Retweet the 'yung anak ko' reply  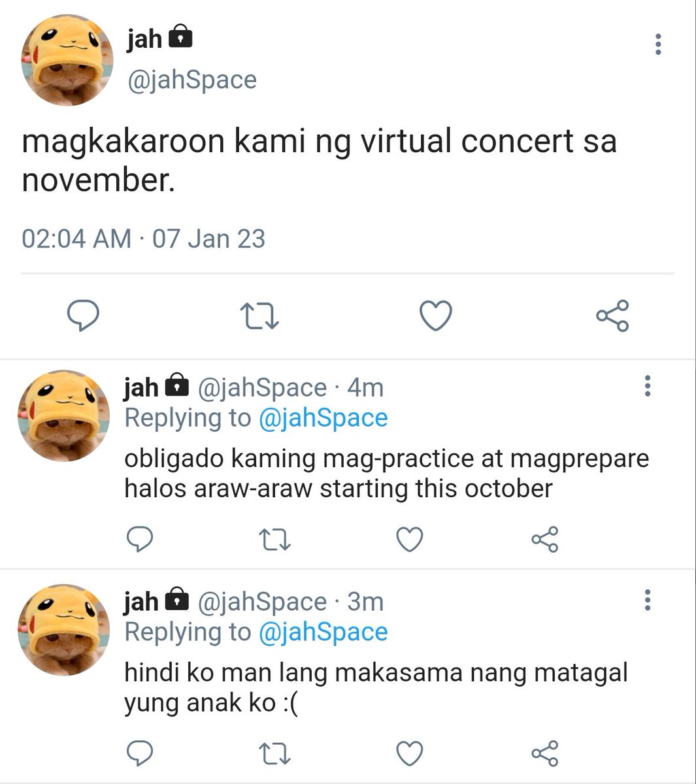(x=275, y=753)
